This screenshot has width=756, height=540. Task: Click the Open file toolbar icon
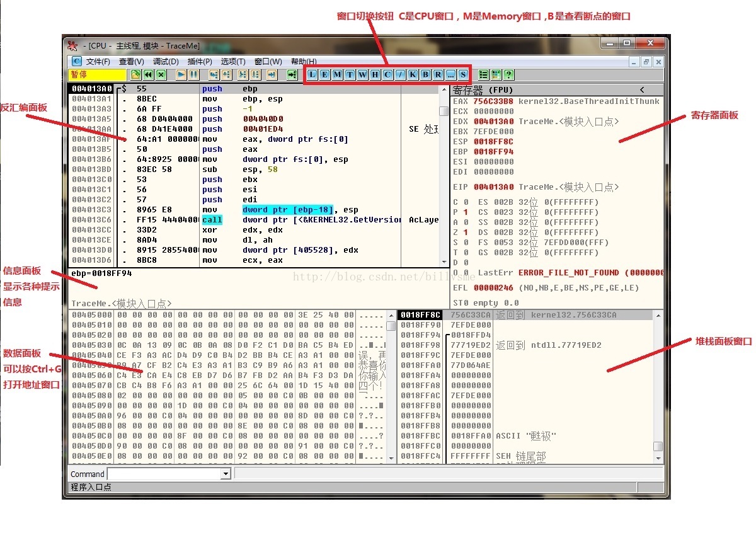[135, 74]
